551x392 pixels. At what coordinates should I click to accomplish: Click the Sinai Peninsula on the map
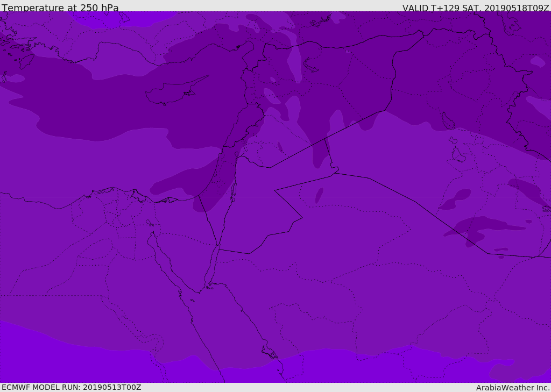point(188,253)
